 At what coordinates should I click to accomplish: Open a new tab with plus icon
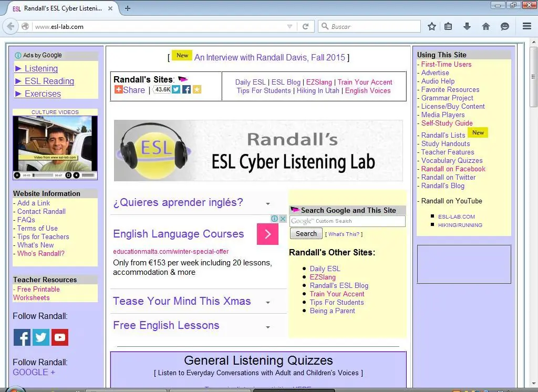click(127, 8)
